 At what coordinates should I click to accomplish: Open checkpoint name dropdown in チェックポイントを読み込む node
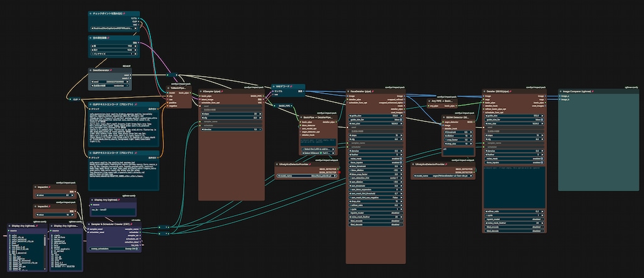113,29
